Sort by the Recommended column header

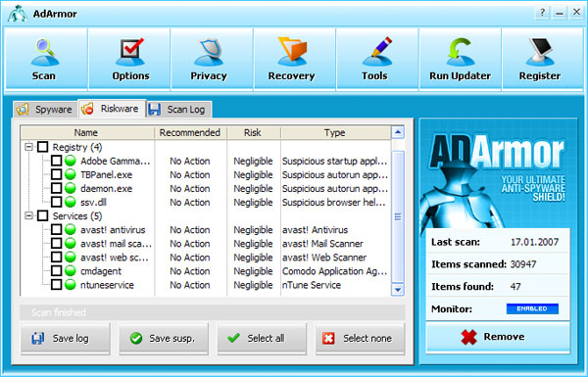(190, 132)
